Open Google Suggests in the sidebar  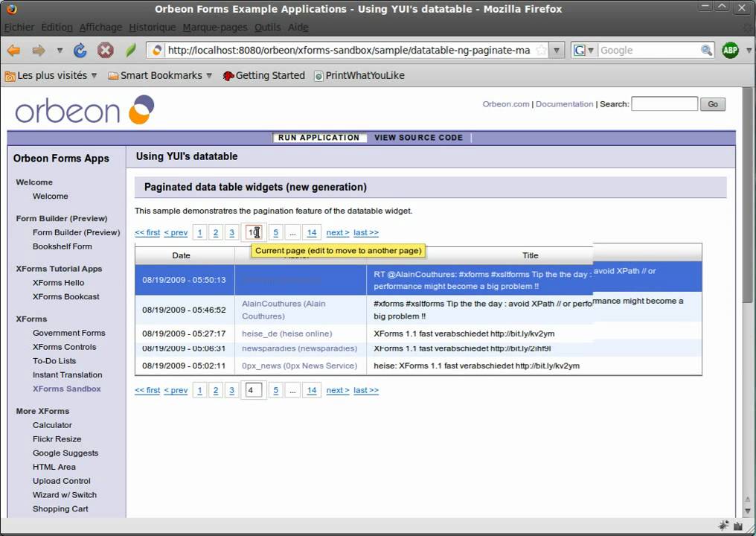(65, 453)
